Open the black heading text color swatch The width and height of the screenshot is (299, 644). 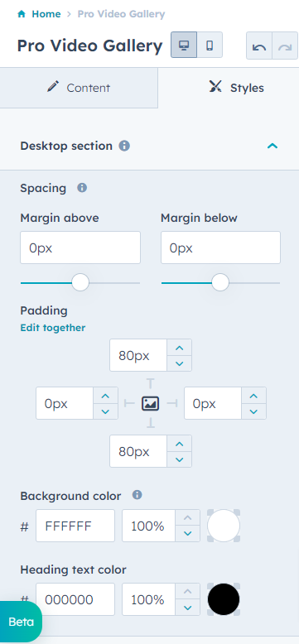224,599
